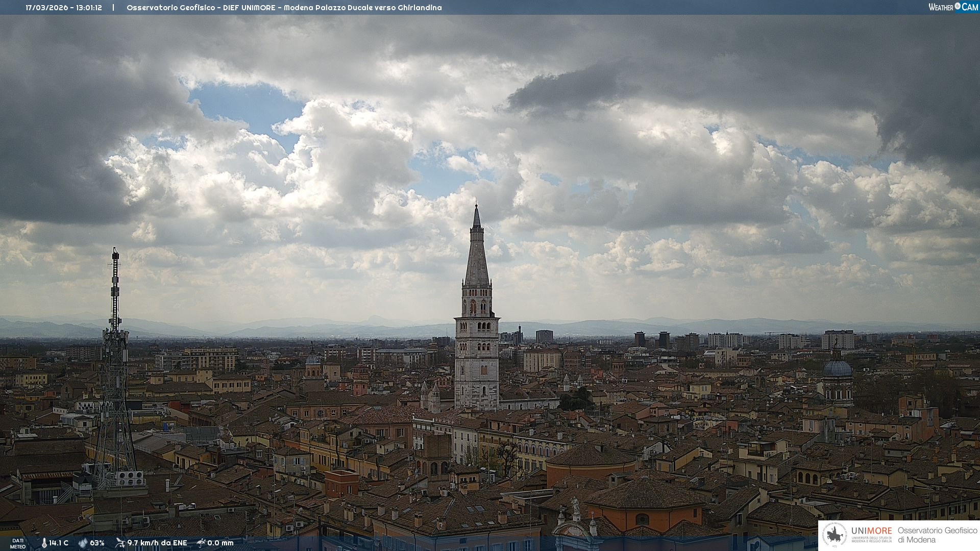
Task: Click the Osservatorio Geofisico DIEF UNIMORE title text
Action: [284, 8]
